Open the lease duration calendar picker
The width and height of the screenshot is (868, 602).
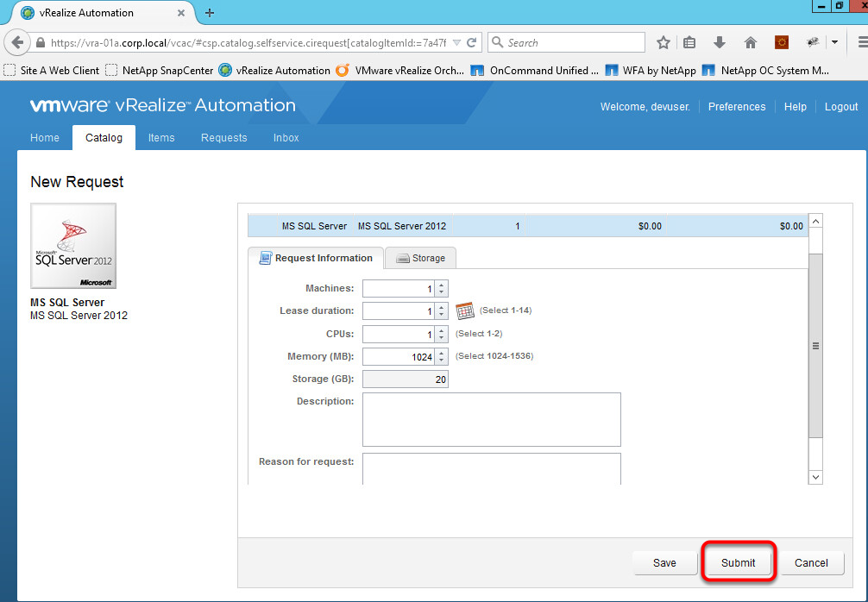(465, 311)
